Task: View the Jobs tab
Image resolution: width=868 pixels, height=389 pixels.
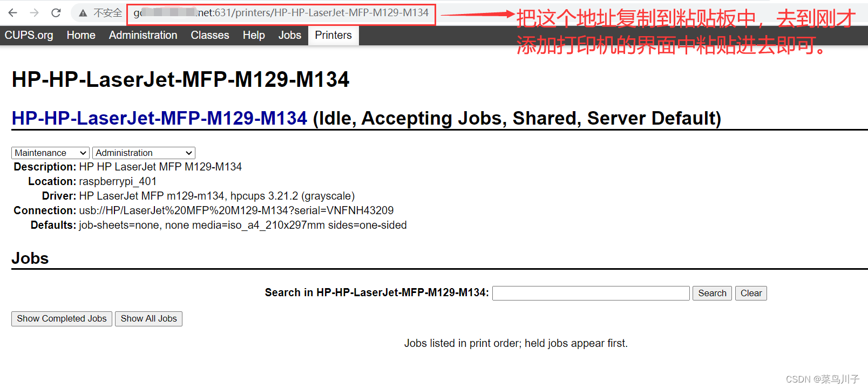Action: coord(290,35)
